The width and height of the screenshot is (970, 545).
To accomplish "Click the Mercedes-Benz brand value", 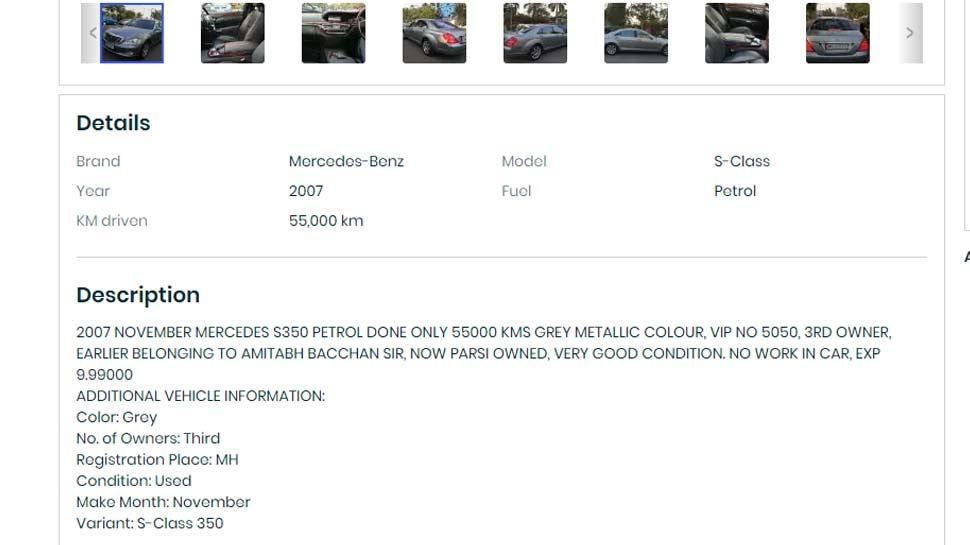I will click(346, 161).
